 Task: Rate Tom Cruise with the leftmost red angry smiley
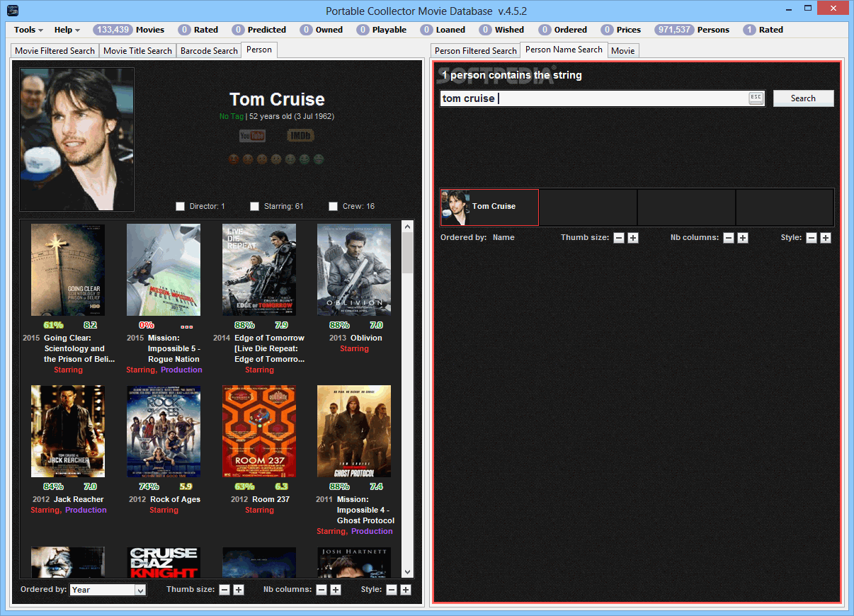click(234, 159)
